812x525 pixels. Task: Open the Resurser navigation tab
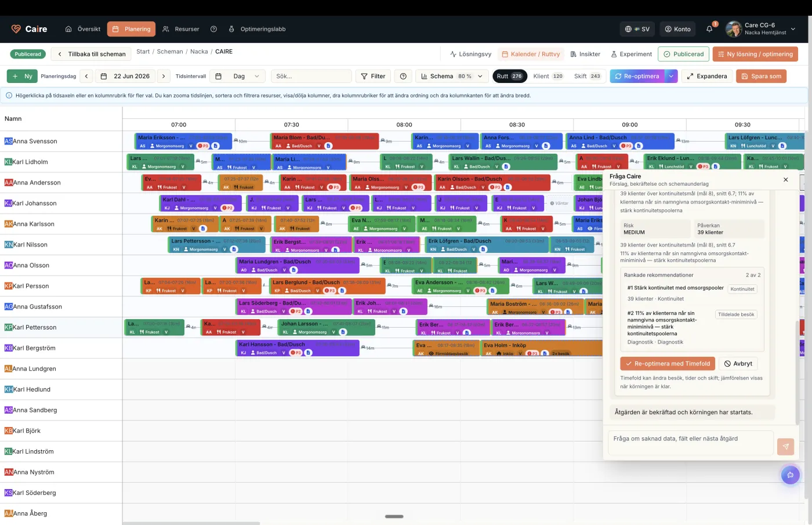point(180,29)
